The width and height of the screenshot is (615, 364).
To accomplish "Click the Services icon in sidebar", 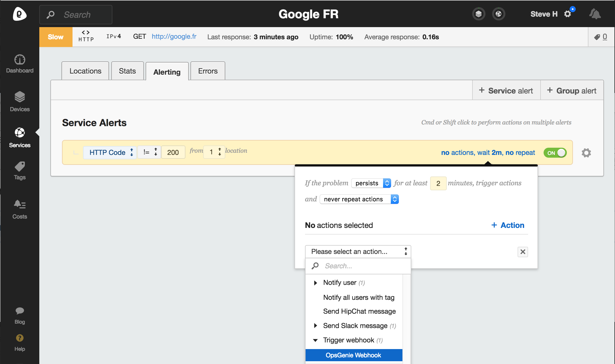I will pos(20,133).
